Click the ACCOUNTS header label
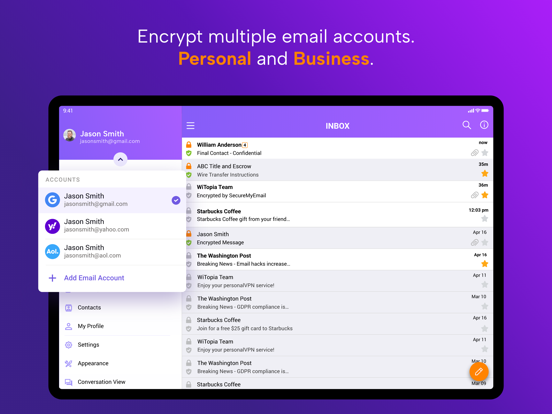 click(x=63, y=180)
